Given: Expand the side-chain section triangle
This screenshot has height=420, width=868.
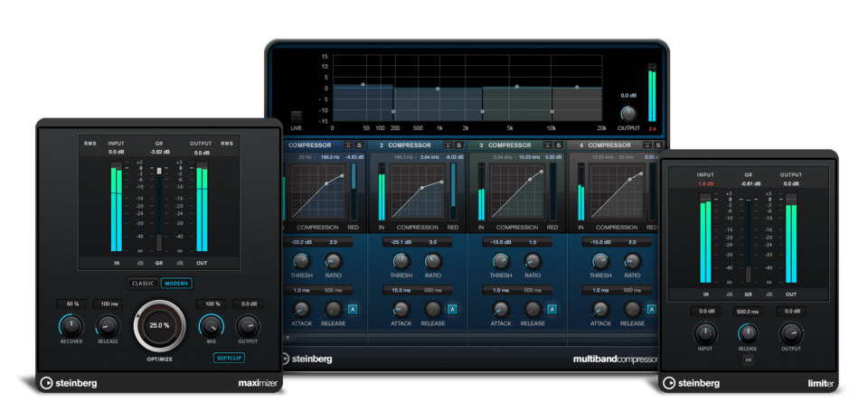Looking at the screenshot, I should pos(288,337).
